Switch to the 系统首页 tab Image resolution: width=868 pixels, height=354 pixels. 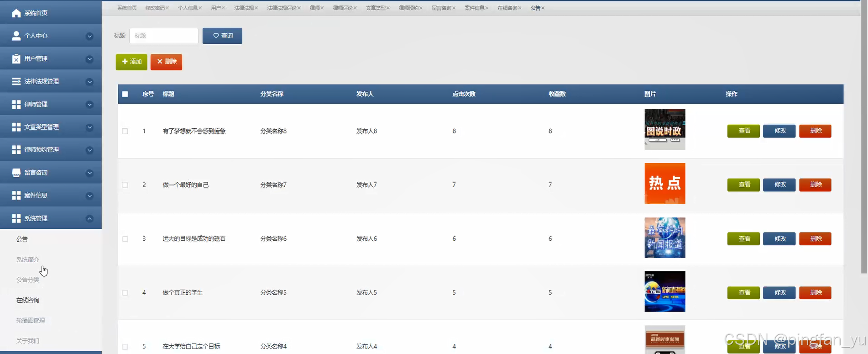127,8
